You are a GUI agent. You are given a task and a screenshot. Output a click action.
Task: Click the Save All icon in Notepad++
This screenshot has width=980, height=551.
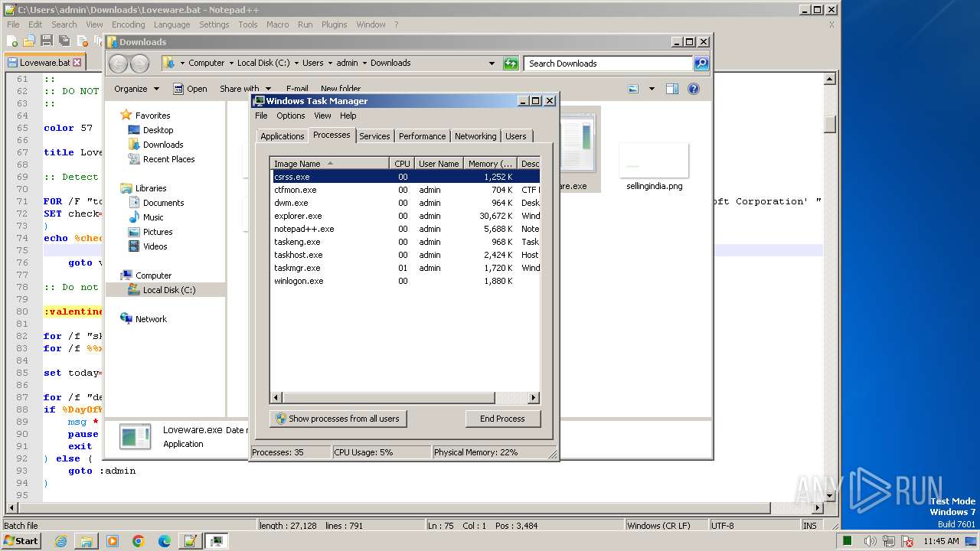coord(64,41)
